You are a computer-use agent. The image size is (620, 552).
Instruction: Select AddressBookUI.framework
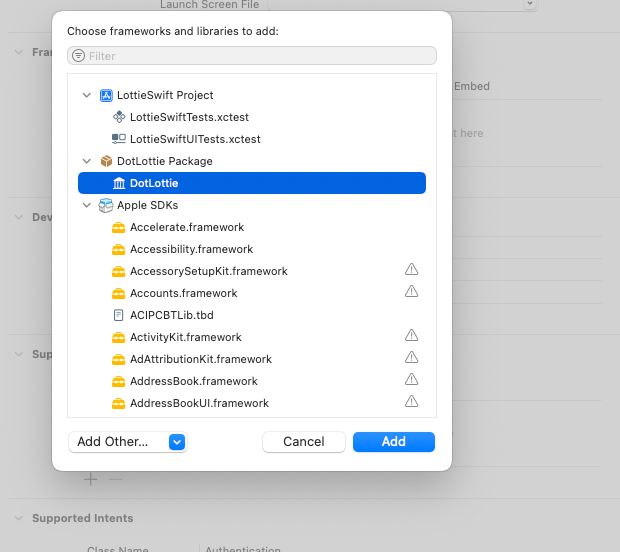point(199,403)
